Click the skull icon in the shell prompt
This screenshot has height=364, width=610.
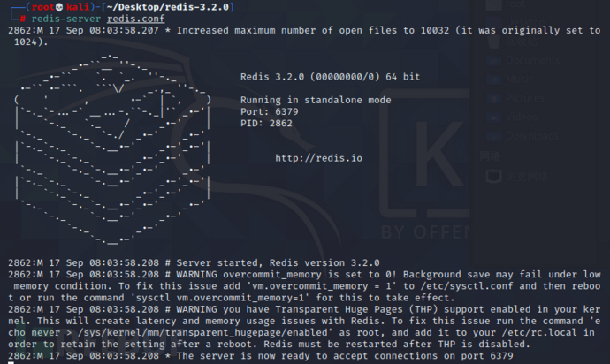coord(59,7)
